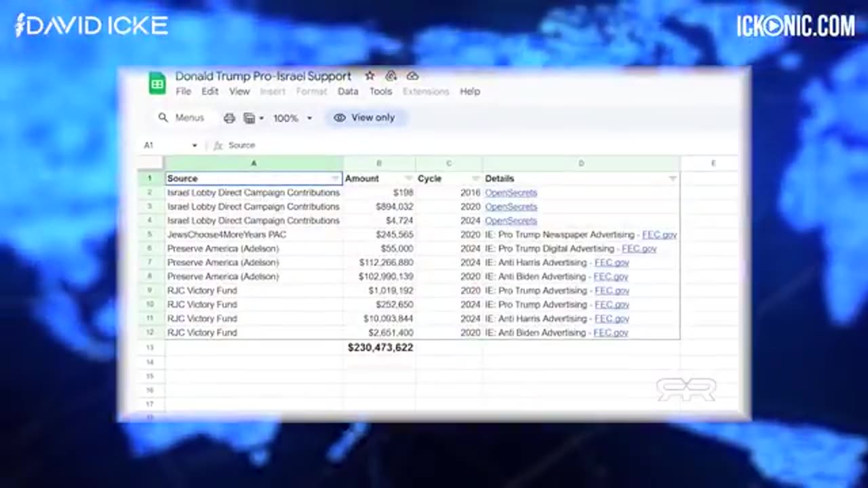Check the cloud document status icon
The height and width of the screenshot is (488, 868).
tap(412, 76)
